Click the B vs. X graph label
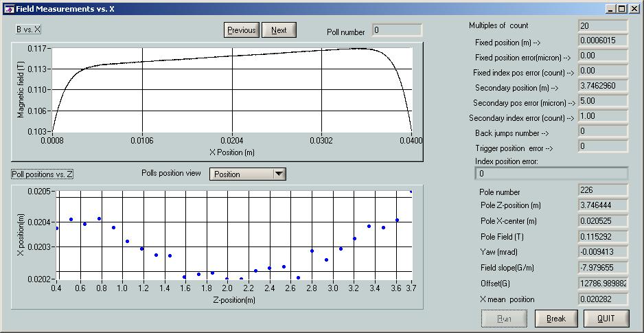The height and width of the screenshot is (333, 644). coord(28,30)
